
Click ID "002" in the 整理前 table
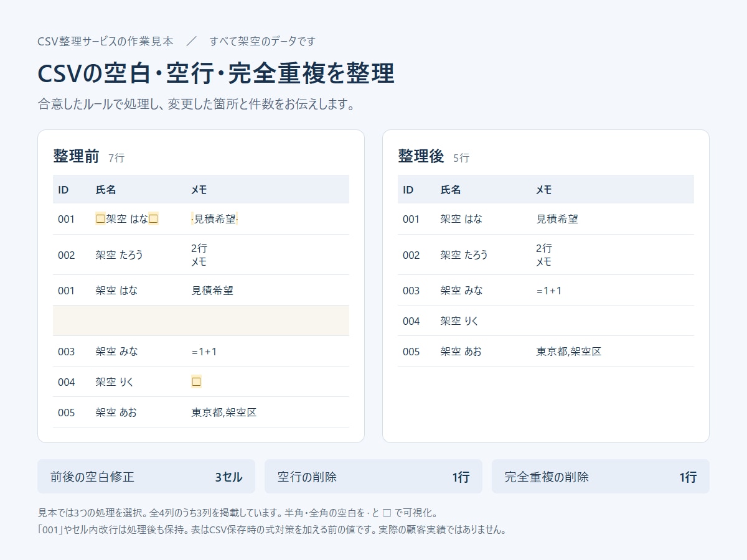(x=66, y=255)
